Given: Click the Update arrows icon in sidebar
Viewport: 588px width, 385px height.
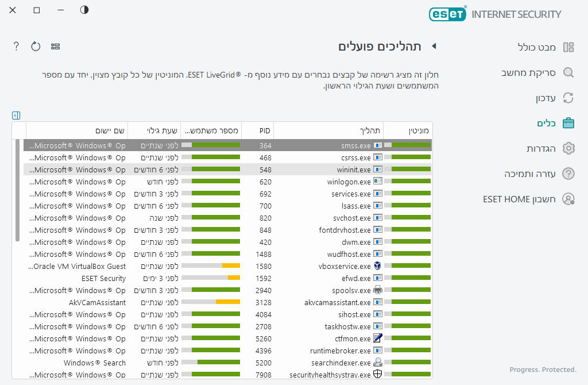Looking at the screenshot, I should coord(568,98).
